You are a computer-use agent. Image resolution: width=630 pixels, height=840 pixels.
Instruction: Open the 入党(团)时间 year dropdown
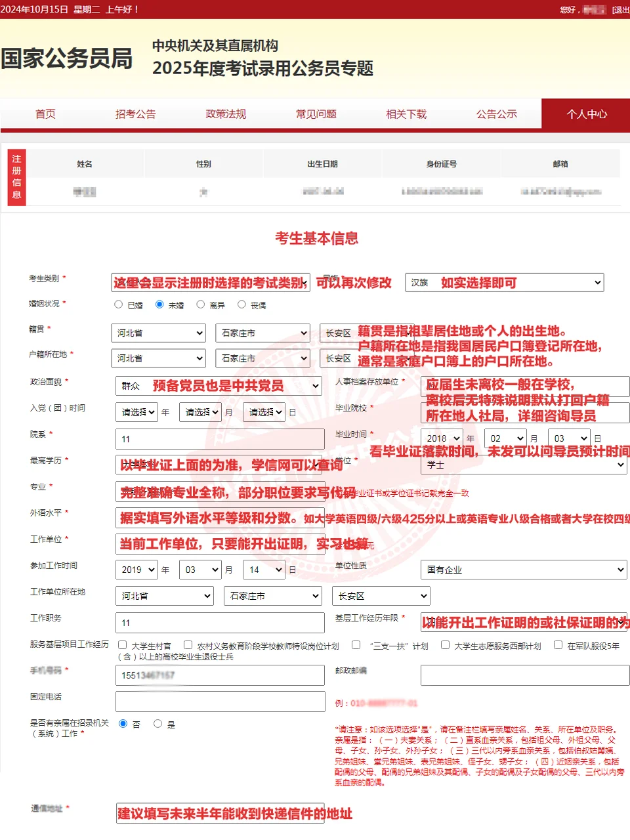pyautogui.click(x=136, y=412)
